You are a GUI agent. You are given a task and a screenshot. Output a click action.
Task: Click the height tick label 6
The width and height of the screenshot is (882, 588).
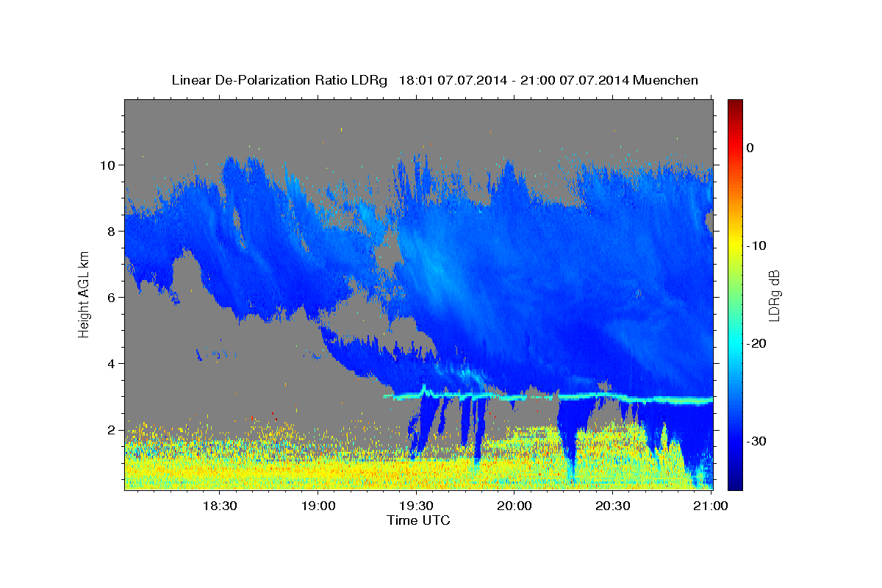[112, 297]
